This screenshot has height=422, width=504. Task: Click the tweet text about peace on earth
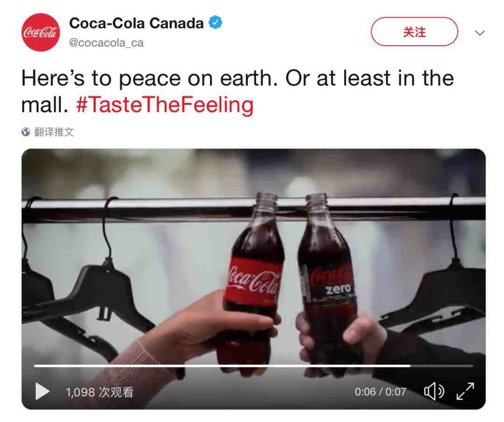pos(238,91)
